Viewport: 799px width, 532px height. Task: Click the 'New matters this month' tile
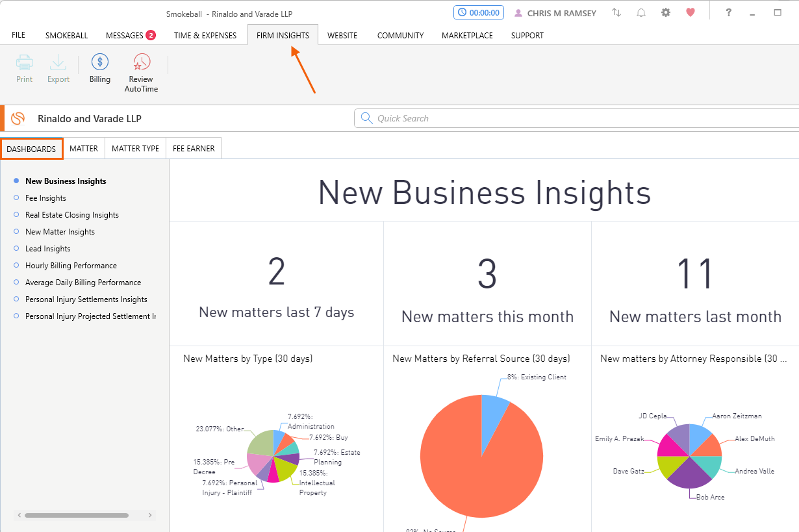[x=487, y=284]
